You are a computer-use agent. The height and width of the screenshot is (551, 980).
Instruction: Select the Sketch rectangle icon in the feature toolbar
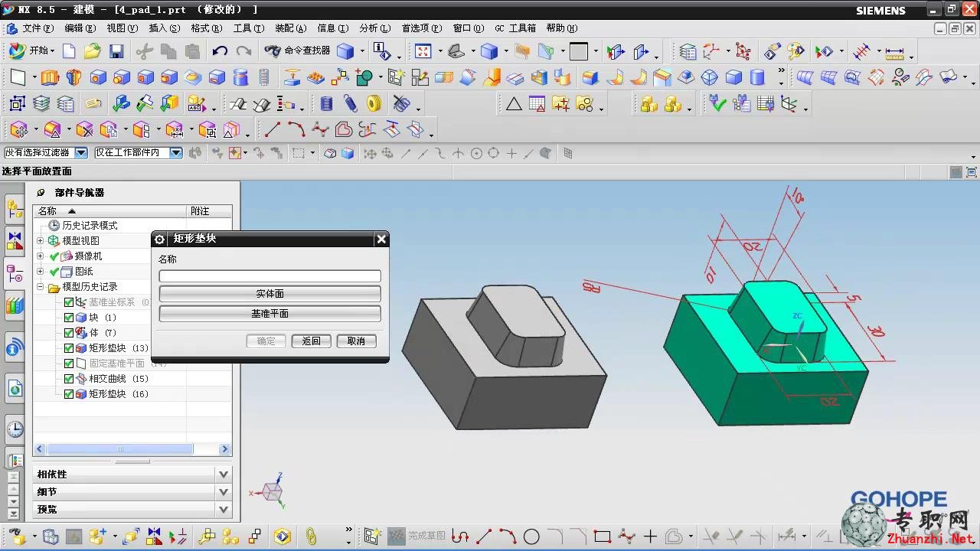point(18,77)
